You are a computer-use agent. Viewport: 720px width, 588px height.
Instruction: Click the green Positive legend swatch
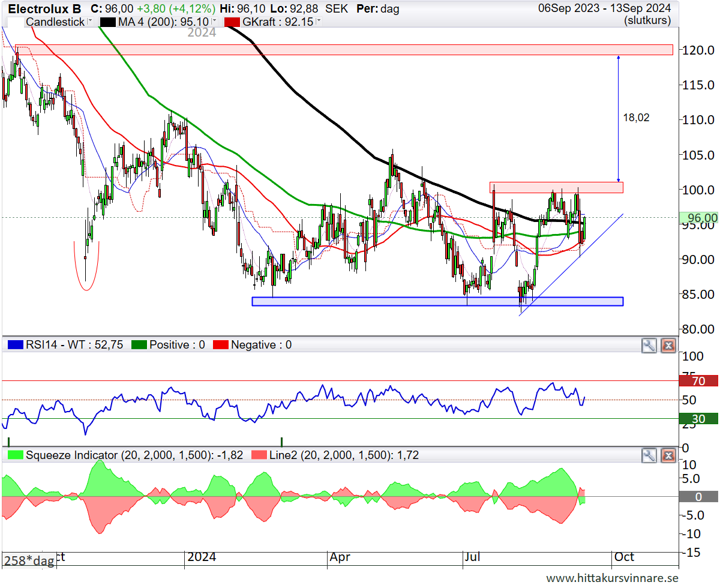[139, 345]
